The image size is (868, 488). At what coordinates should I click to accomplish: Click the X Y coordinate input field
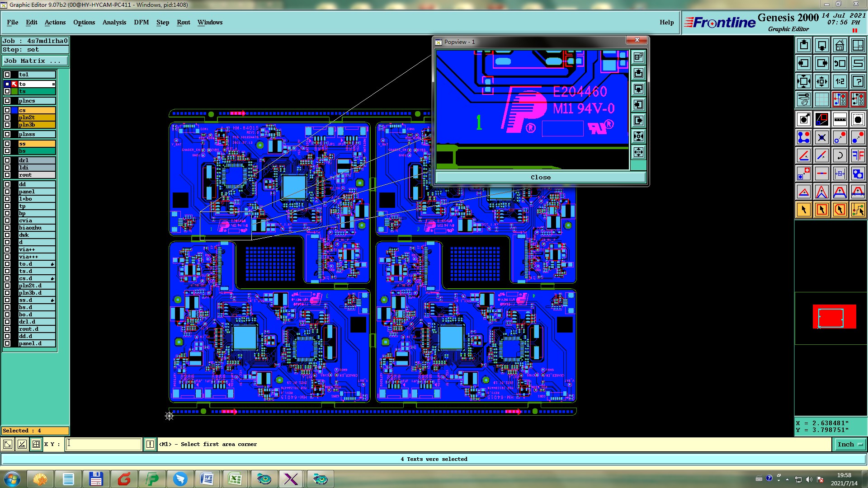[104, 445]
